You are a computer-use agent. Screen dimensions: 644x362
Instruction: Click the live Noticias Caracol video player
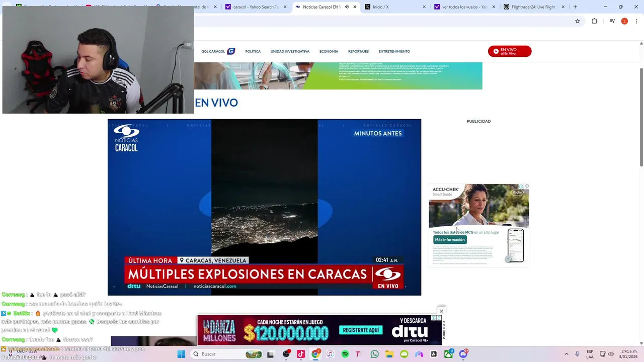(264, 207)
